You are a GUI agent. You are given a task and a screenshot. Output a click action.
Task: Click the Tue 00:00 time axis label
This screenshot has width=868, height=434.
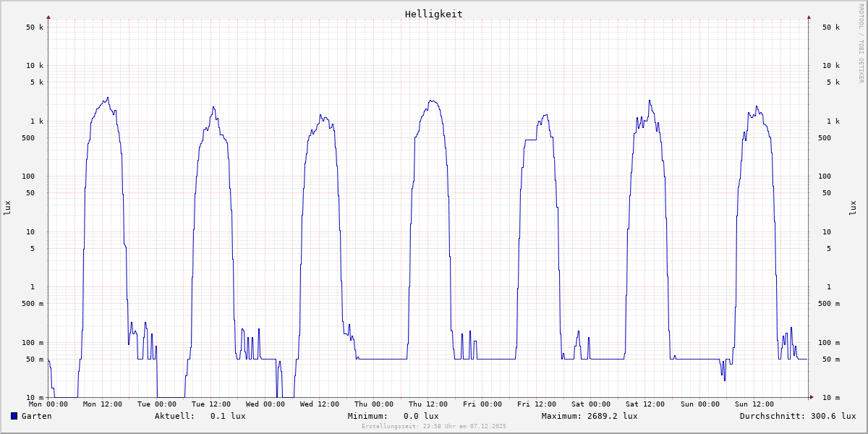click(157, 404)
